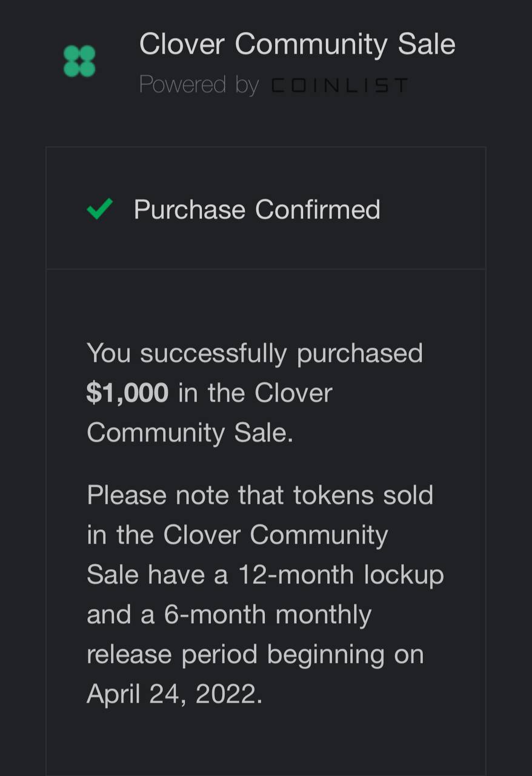Click the green Clover logo icon
This screenshot has height=776, width=532.
tap(79, 61)
